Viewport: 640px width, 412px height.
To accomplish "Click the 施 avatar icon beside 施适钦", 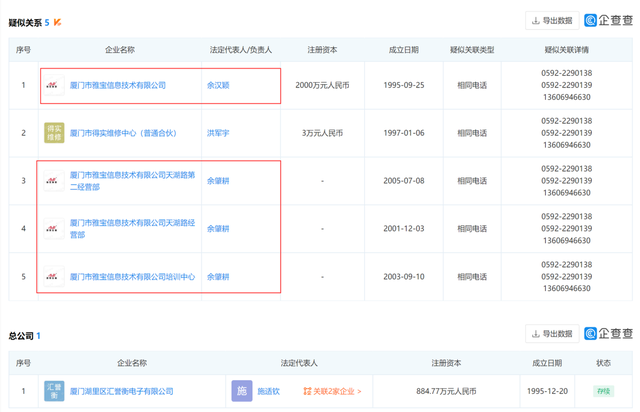I will [242, 391].
